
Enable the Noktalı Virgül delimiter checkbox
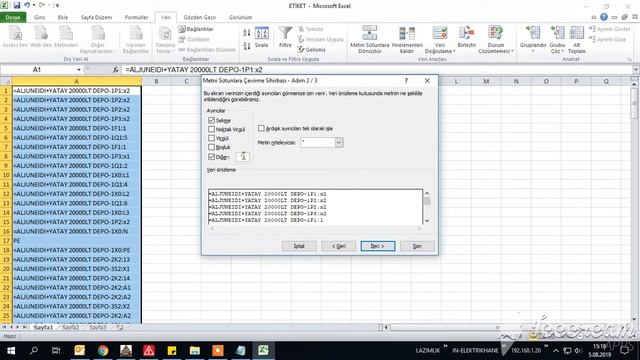point(211,129)
